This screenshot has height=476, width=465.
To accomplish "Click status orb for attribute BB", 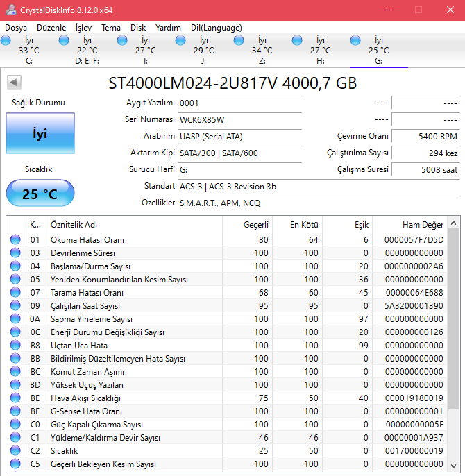I will (15, 358).
